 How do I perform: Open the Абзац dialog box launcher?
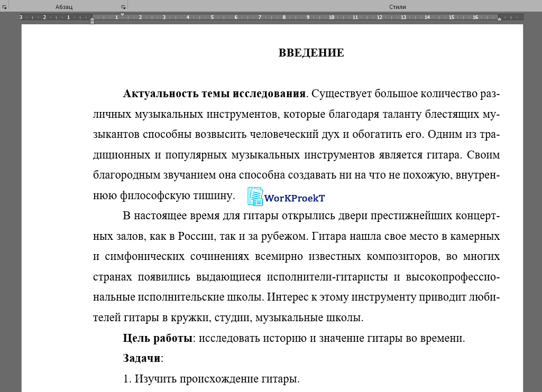coord(123,6)
